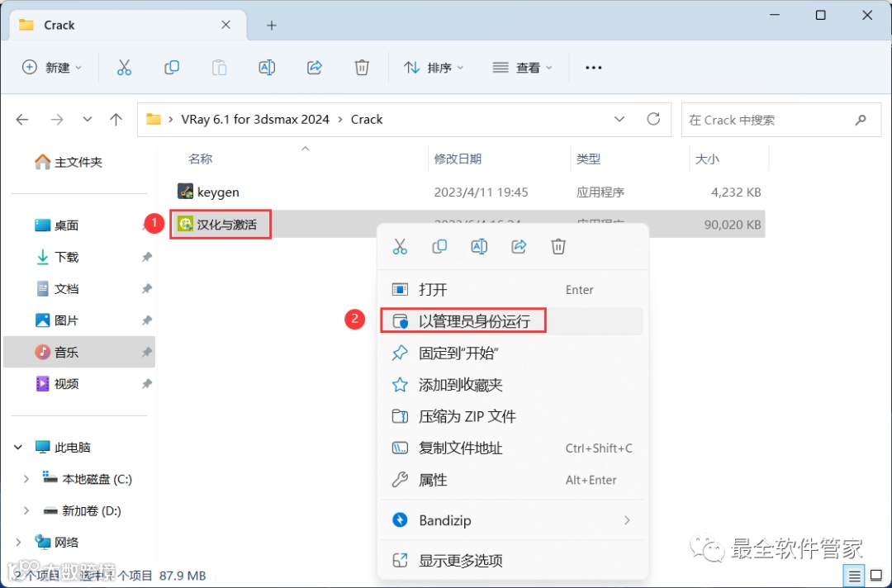
Task: Sort by 修改日期 column header
Action: pos(458,159)
